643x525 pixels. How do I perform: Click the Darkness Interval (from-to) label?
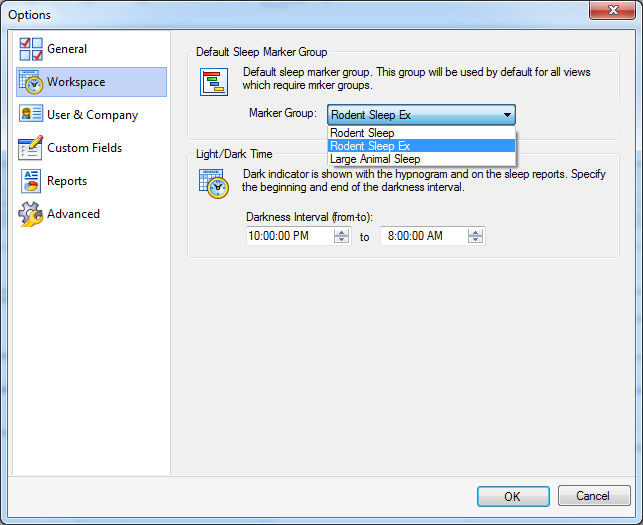pyautogui.click(x=309, y=217)
